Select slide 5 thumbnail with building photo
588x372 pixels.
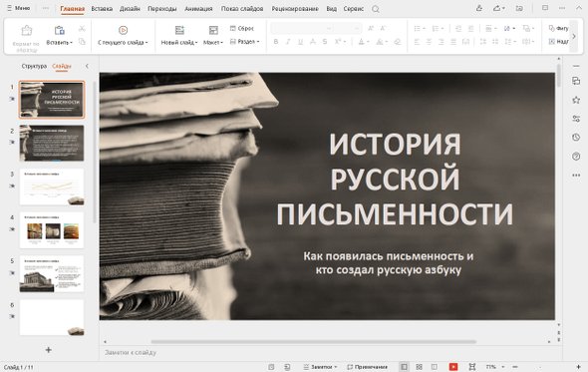52,273
